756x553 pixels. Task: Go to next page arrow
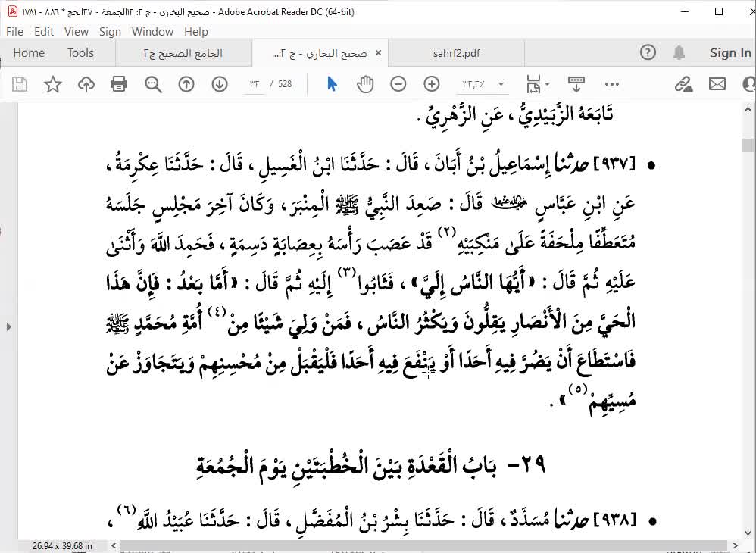tap(220, 84)
